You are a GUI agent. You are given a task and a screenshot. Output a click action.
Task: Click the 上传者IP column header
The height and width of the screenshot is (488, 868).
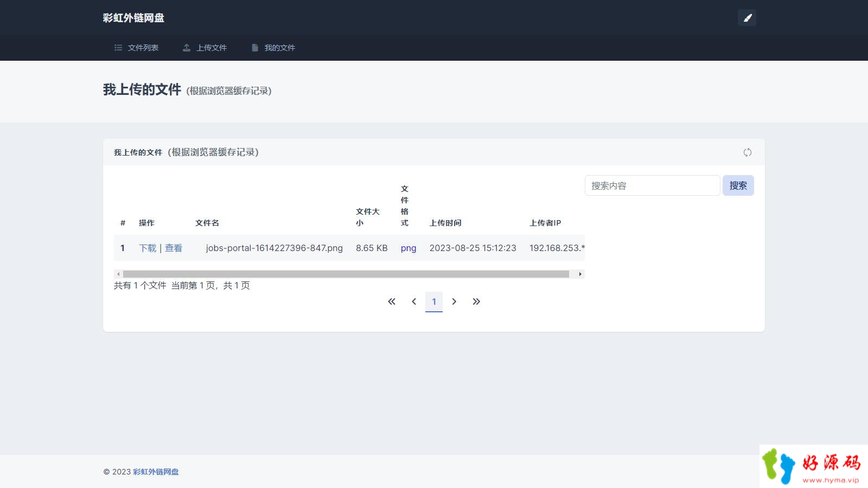pyautogui.click(x=545, y=223)
